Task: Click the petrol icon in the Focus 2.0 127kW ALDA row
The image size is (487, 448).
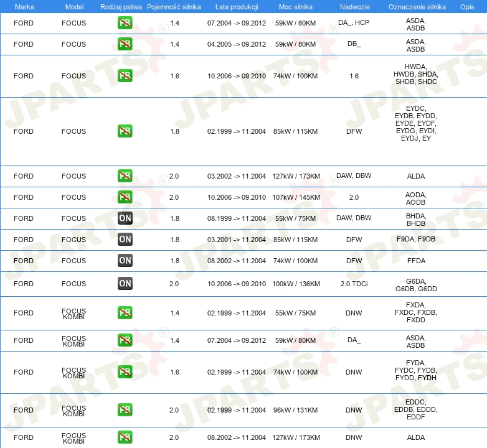Action: 125,175
